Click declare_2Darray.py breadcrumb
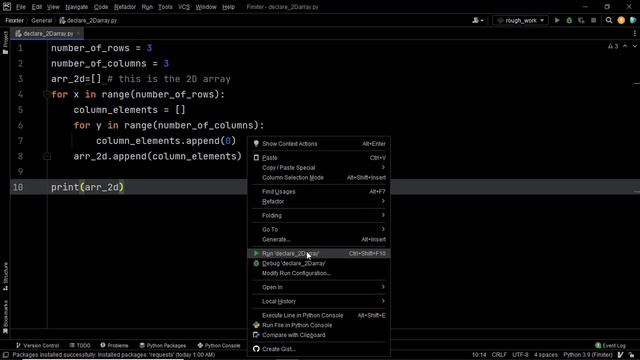The image size is (640, 360). click(x=88, y=20)
